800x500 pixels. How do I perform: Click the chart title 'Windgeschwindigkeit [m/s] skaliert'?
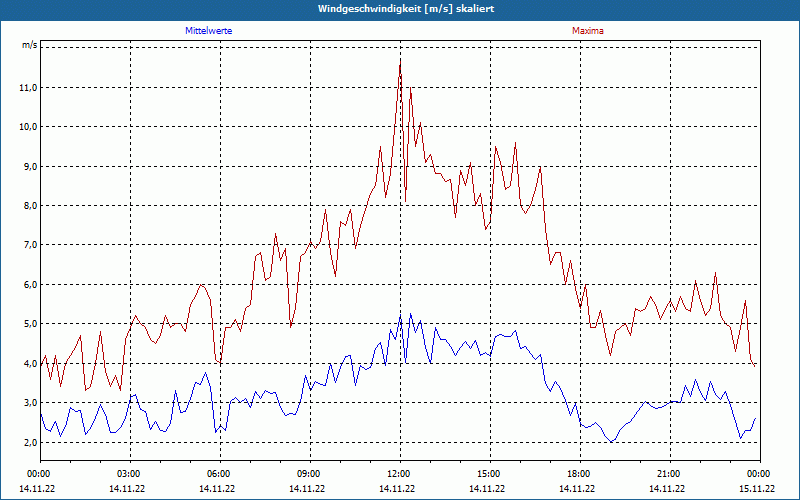[x=406, y=9]
